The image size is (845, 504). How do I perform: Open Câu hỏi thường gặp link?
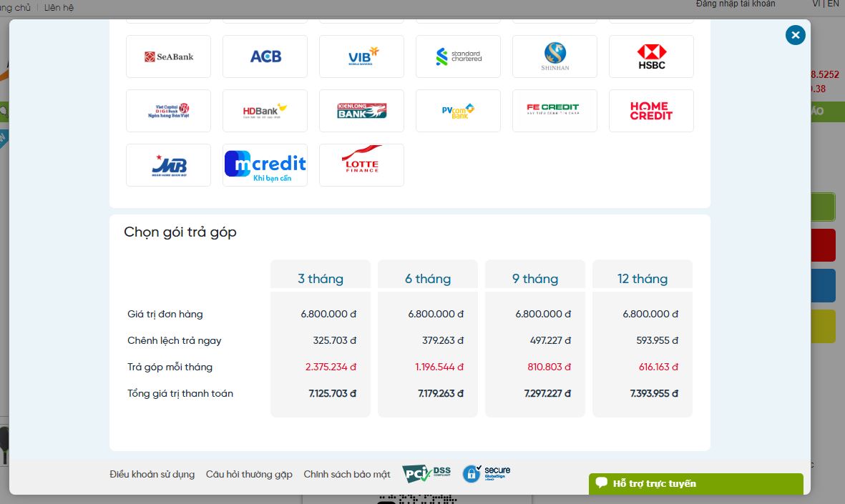pos(249,475)
